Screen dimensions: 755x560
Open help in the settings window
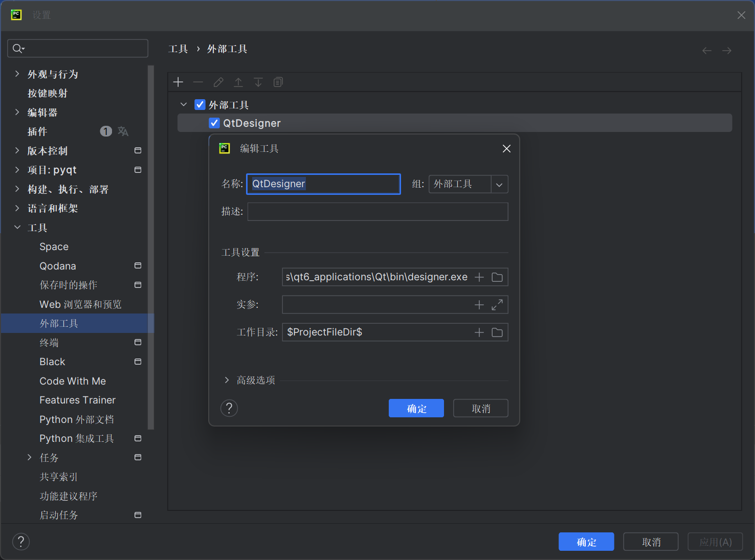[21, 542]
